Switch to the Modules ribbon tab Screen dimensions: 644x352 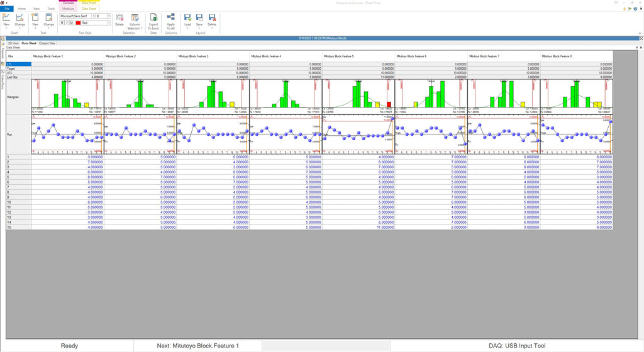[68, 9]
